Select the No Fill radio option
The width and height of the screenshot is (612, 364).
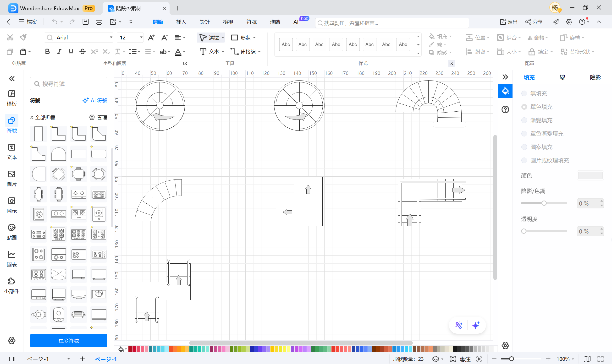[524, 93]
